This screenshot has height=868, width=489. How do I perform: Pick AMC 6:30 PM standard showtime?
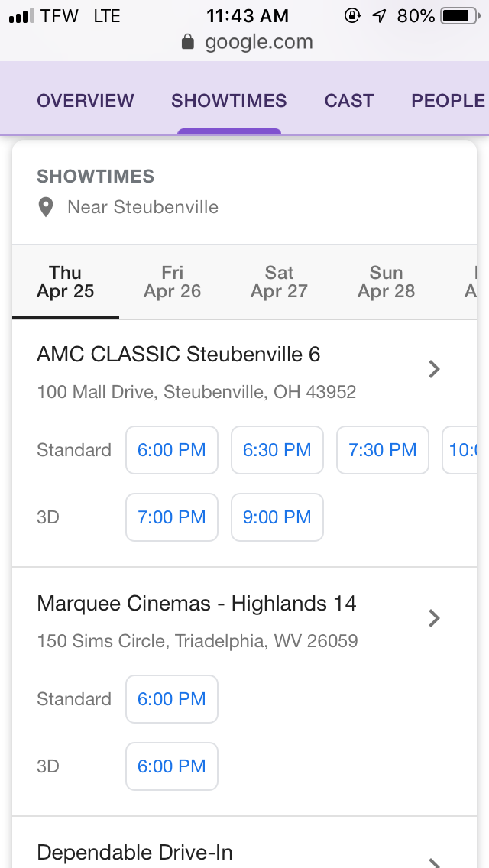277,450
